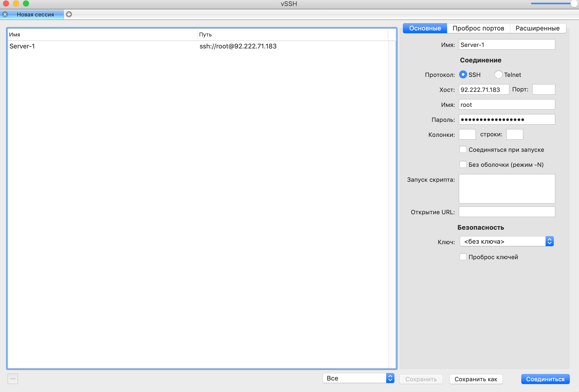This screenshot has width=579, height=392.
Task: Close the Новая сессия tab
Action: tap(5, 14)
